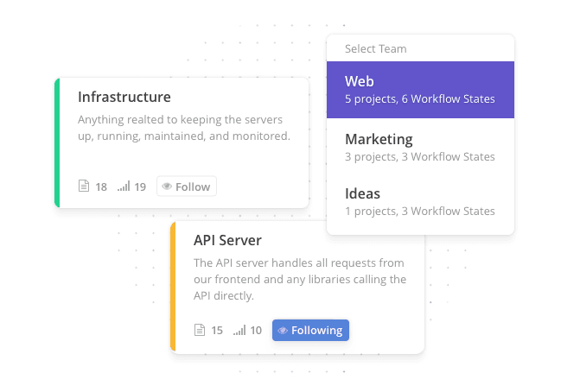Unfollow API Server via the Following button
This screenshot has width=561, height=392.
click(310, 330)
